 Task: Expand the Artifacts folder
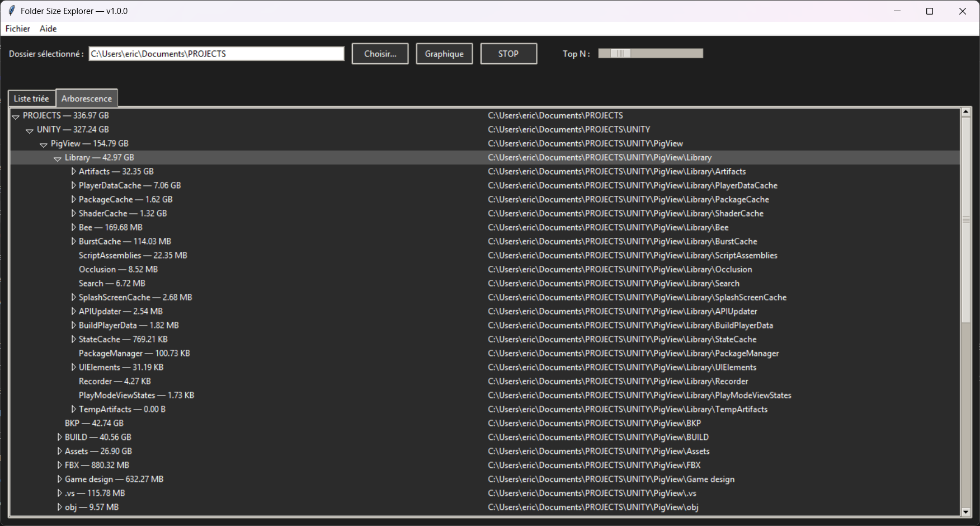tap(73, 171)
